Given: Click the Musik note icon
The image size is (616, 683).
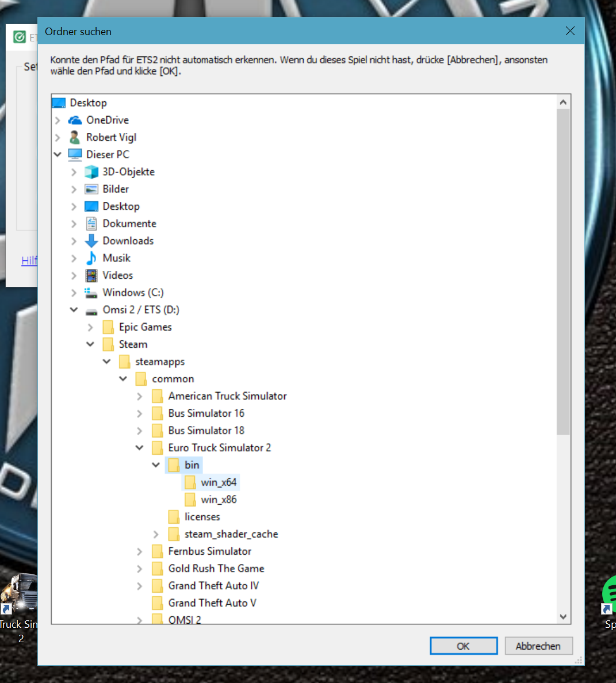Looking at the screenshot, I should tap(91, 258).
